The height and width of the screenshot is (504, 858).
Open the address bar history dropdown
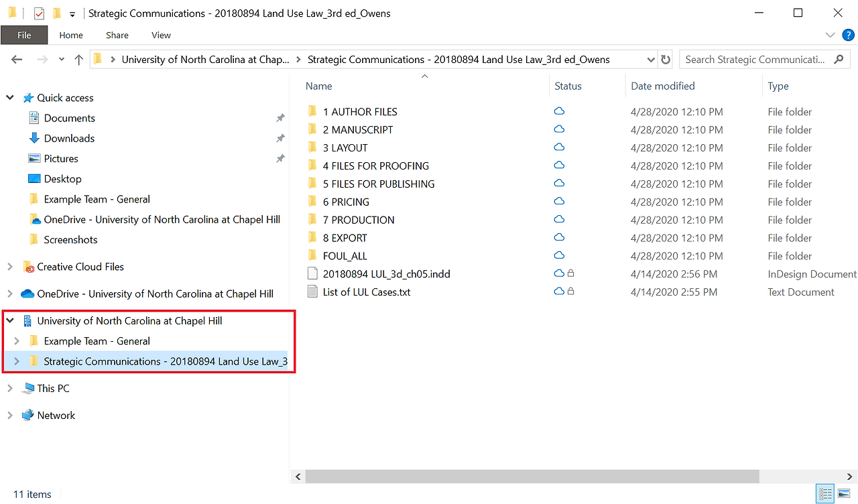(x=651, y=60)
